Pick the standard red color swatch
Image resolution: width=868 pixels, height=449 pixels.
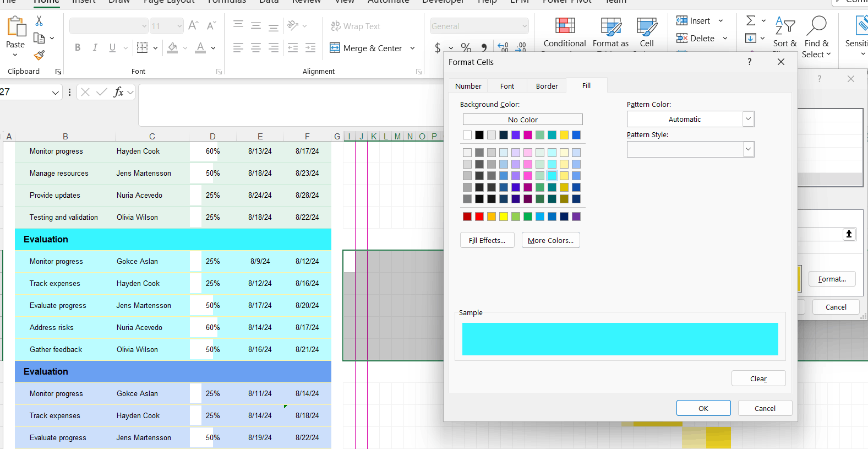(x=479, y=217)
